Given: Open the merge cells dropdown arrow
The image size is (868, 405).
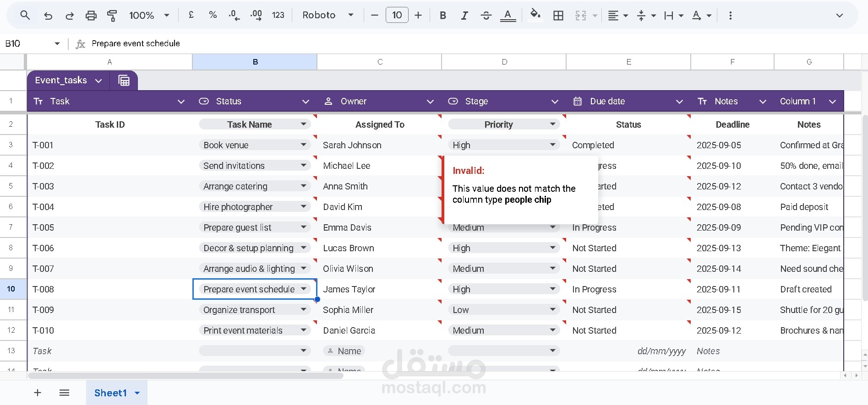Looking at the screenshot, I should click(595, 16).
